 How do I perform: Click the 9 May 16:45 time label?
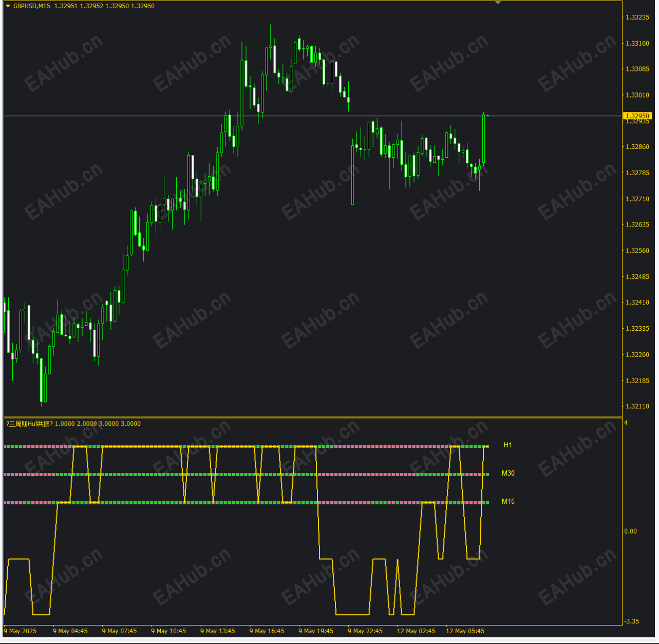click(267, 631)
